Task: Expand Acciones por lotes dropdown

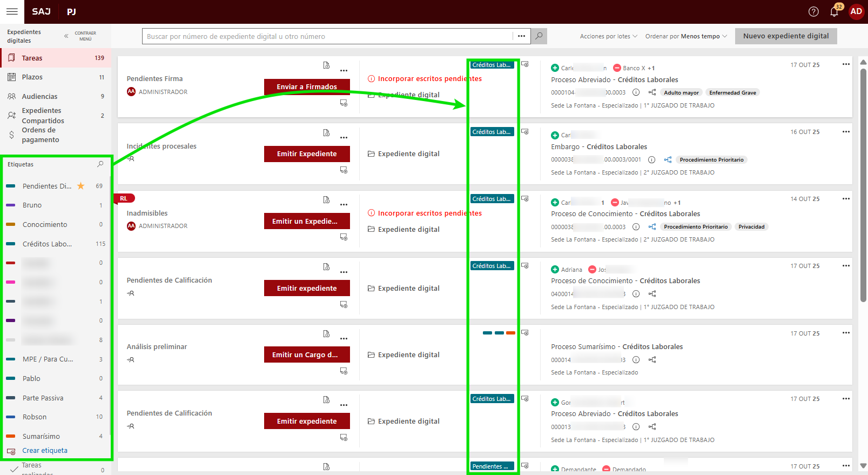Action: [608, 36]
